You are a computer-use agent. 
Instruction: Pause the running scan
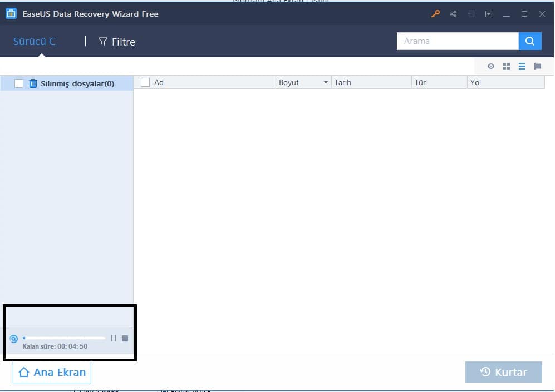114,338
